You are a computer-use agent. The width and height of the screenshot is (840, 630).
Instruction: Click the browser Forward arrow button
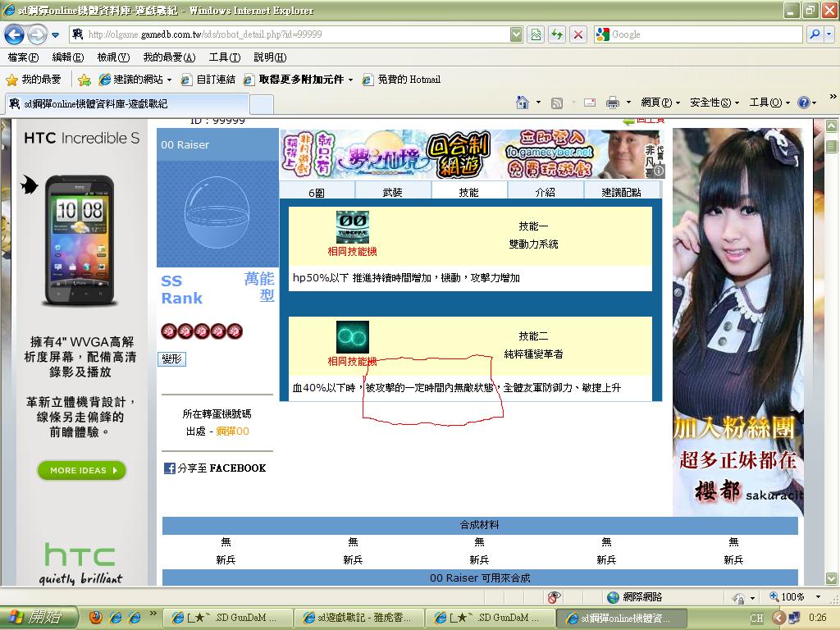(37, 34)
